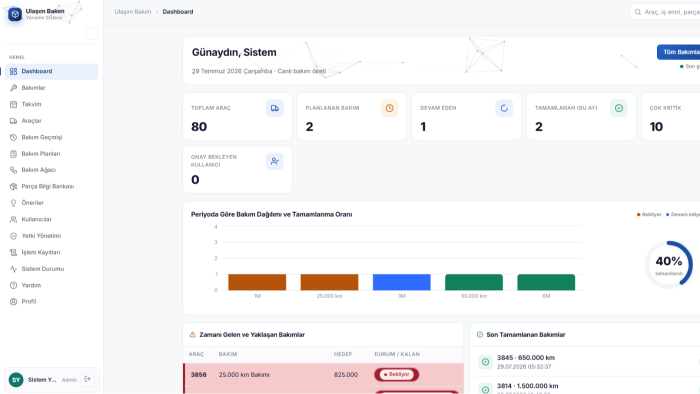Viewport: 700px width, 394px height.
Task: Click the Bakım Geçmişi history icon
Action: pyautogui.click(x=13, y=137)
